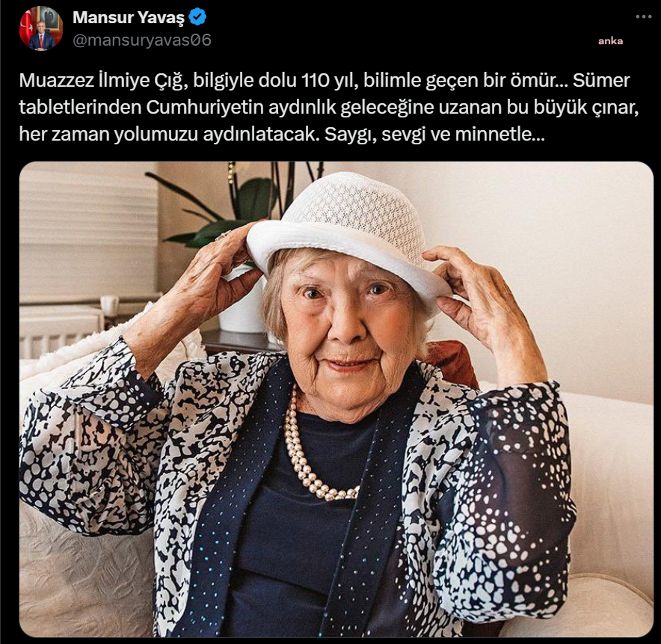The image size is (661, 644).
Task: Open the attached photo of the woman
Action: (x=336, y=399)
